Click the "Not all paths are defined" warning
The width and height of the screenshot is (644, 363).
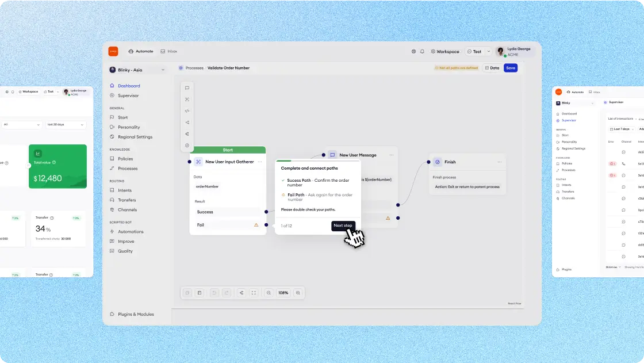457,68
